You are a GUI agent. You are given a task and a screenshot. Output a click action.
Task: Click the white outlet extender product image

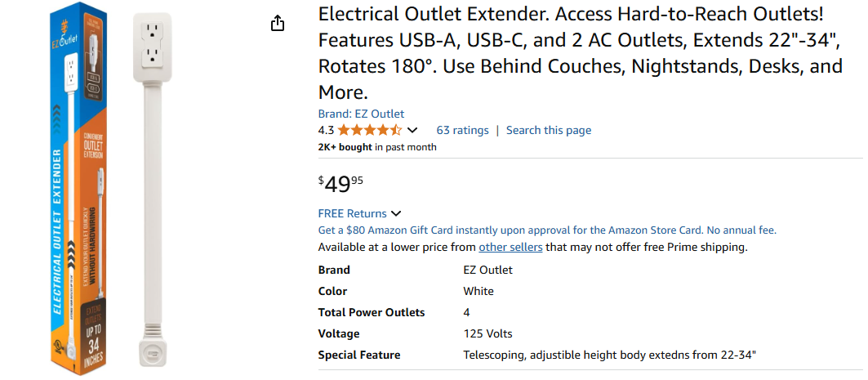coord(154,190)
